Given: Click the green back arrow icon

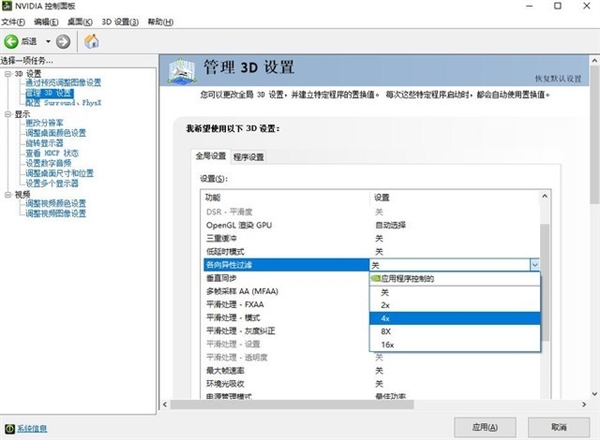Looking at the screenshot, I should [x=11, y=41].
